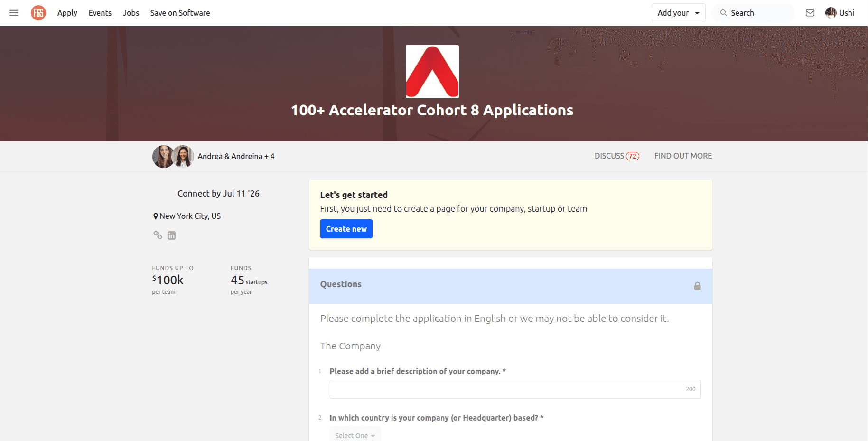Click the F6S logo

38,13
